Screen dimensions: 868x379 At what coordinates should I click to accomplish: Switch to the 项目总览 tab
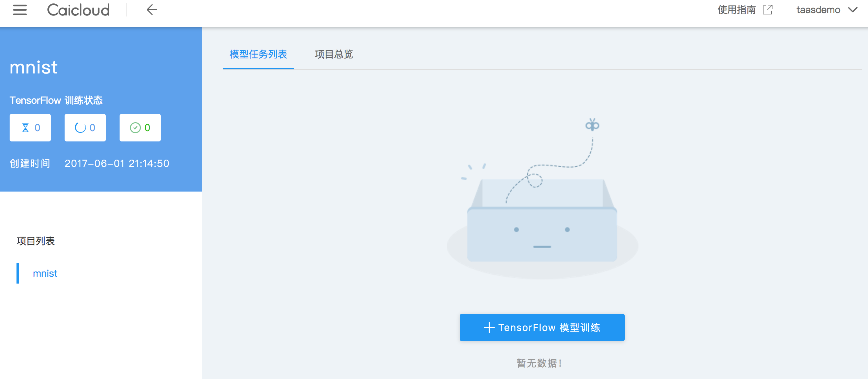(334, 55)
